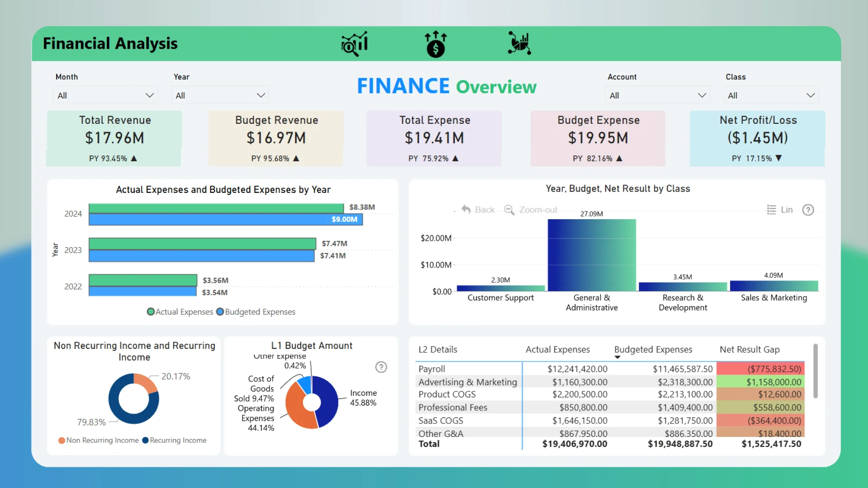
Task: Click the help question mark in the class chart
Action: pyautogui.click(x=808, y=210)
